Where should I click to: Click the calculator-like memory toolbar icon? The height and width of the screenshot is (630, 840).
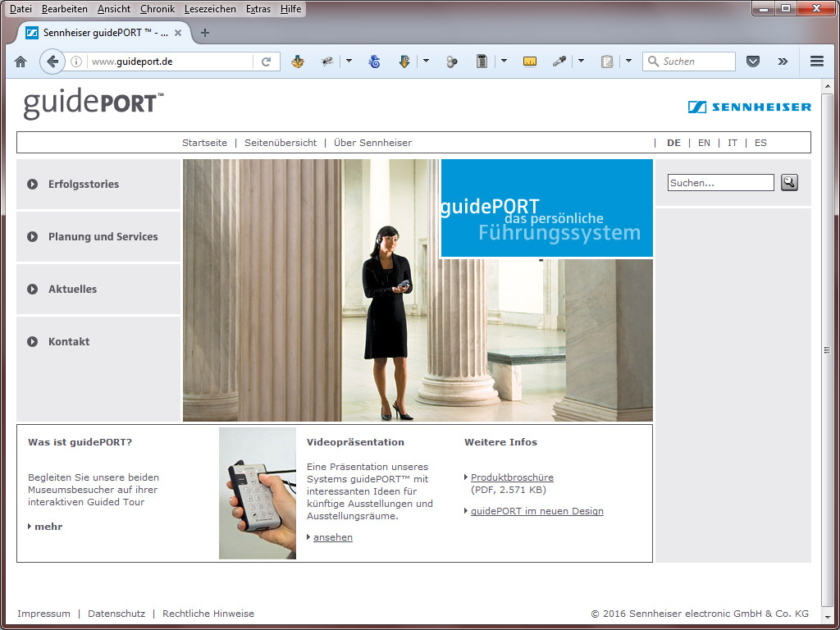pos(482,62)
